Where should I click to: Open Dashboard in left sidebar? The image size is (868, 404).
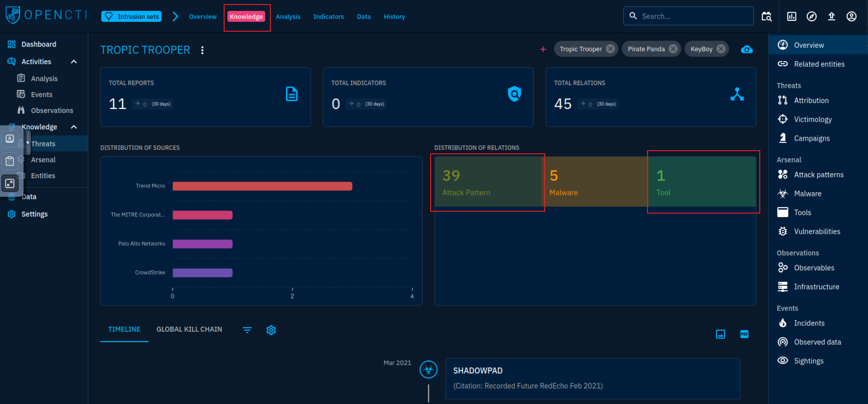click(x=43, y=44)
